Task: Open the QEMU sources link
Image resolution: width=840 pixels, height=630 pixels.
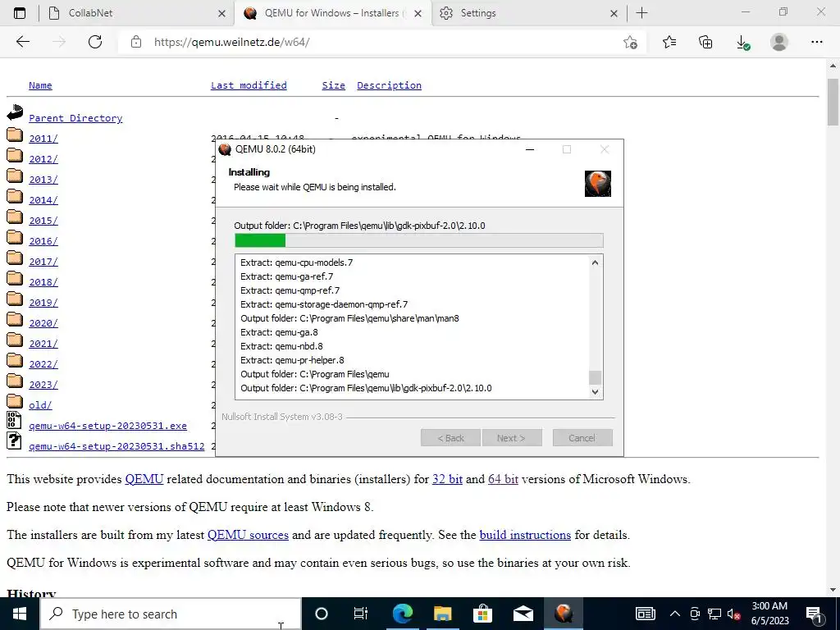Action: [x=248, y=535]
